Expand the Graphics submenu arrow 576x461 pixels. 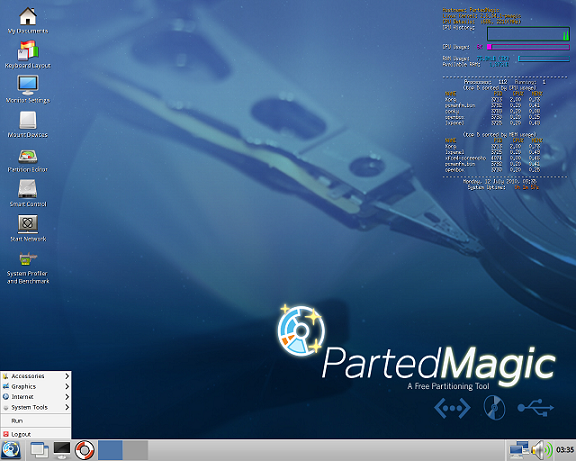67,386
